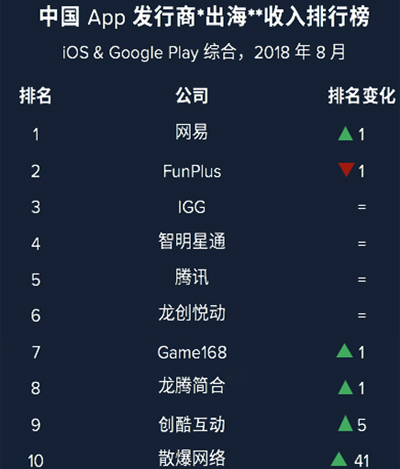Click the green up arrow for 创酷互动
Screen dimensions: 400x469
345,423
